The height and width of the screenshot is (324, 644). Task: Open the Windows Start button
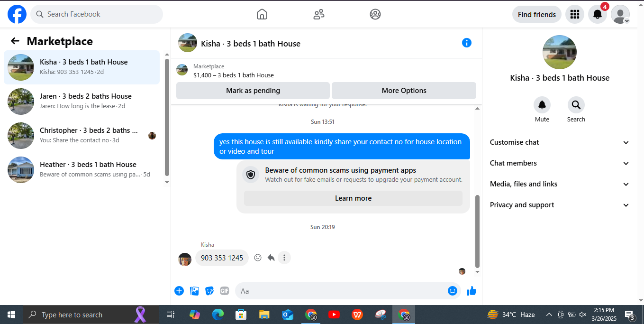tap(11, 315)
